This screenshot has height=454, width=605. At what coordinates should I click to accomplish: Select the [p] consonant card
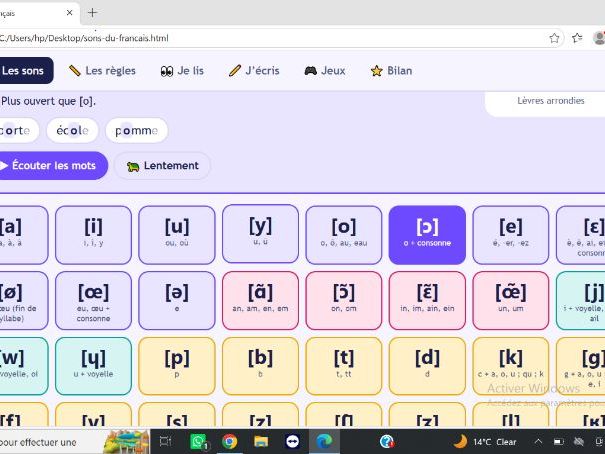click(177, 366)
